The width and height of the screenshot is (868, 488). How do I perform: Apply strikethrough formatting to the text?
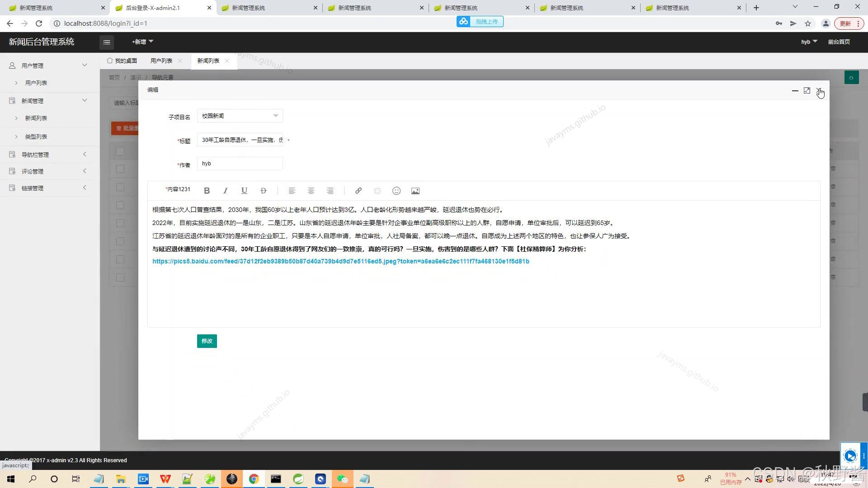point(264,191)
